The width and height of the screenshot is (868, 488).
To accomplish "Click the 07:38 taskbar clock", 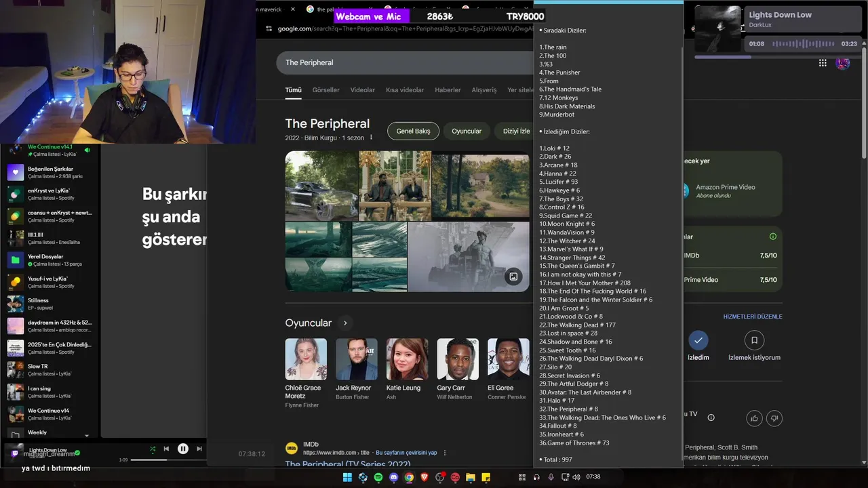I will coord(593,477).
